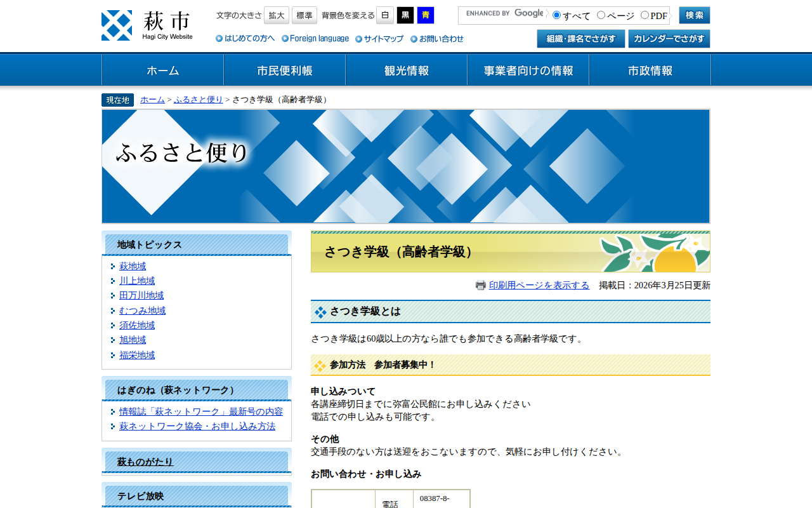812x508 pixels.
Task: Open 旭地域 topic link
Action: tap(133, 340)
